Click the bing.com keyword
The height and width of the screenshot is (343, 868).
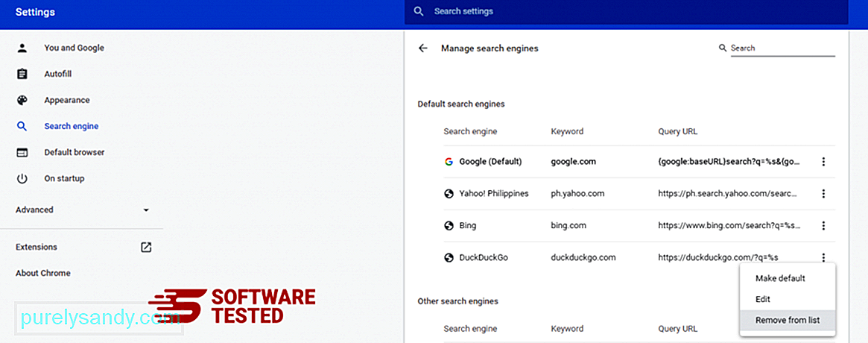(x=568, y=225)
